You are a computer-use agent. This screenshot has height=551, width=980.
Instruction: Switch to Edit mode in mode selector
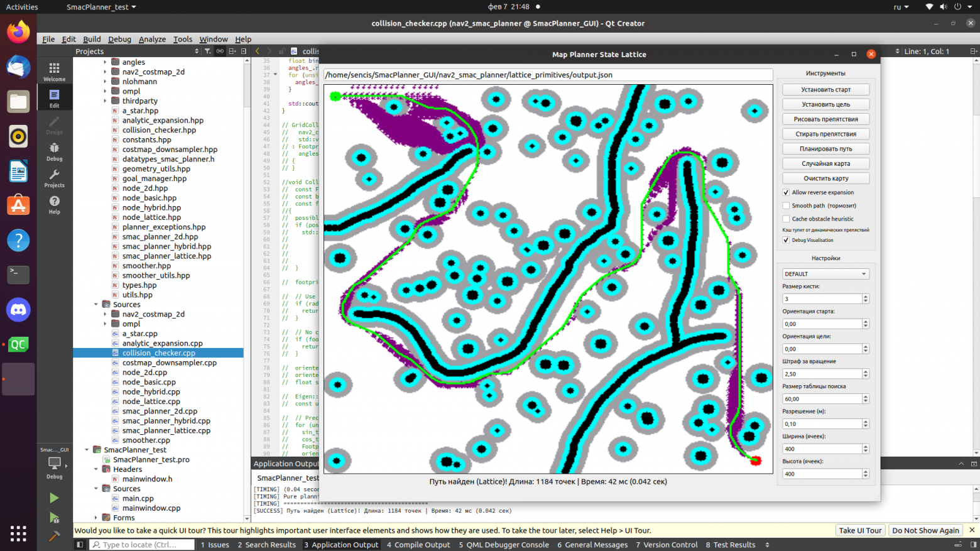pyautogui.click(x=54, y=98)
